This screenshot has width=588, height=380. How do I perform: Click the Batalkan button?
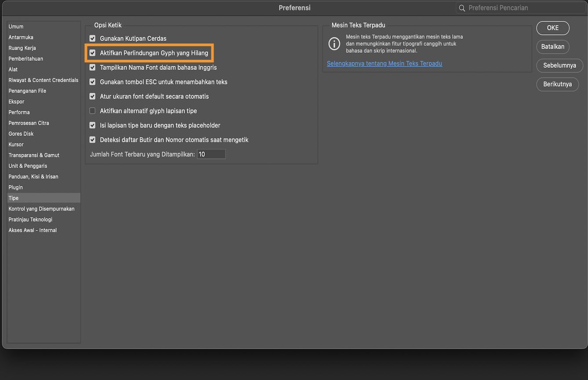point(552,47)
